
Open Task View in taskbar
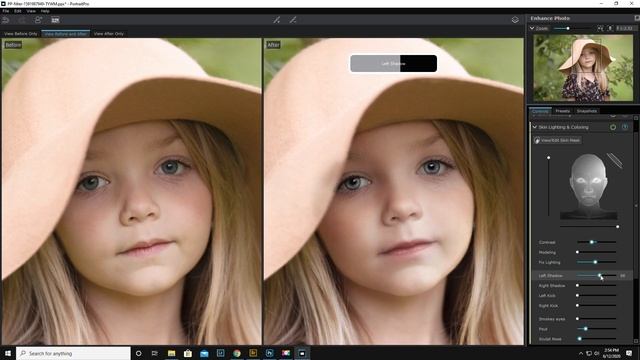(155, 353)
